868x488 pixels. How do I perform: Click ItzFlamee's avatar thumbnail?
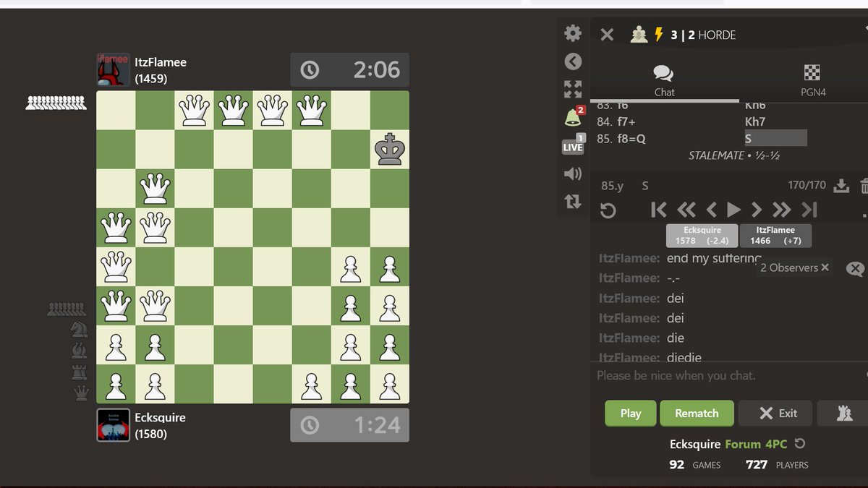point(114,69)
